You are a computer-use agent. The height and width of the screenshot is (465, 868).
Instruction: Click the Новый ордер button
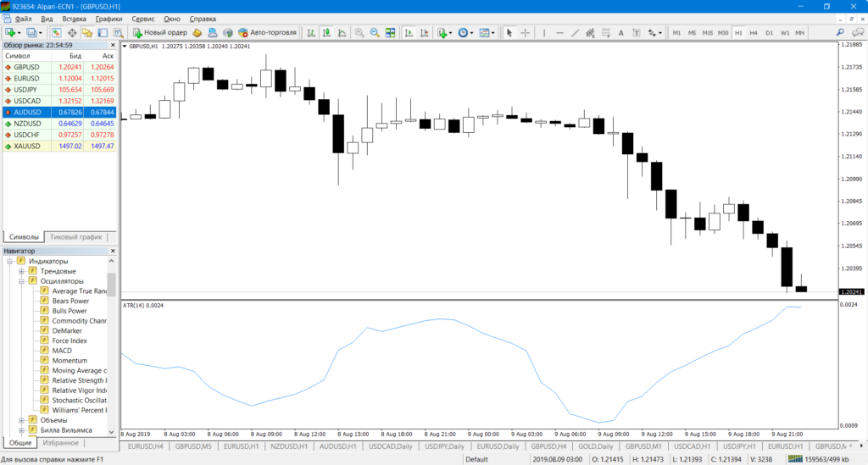tap(160, 33)
